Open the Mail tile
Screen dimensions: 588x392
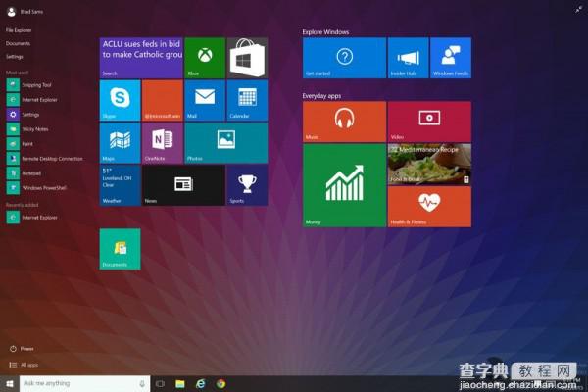(x=205, y=100)
